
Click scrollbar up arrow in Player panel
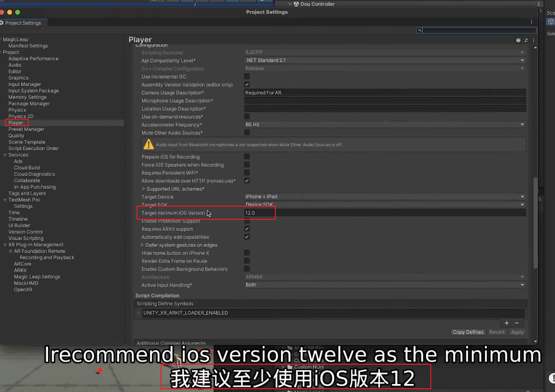point(536,48)
